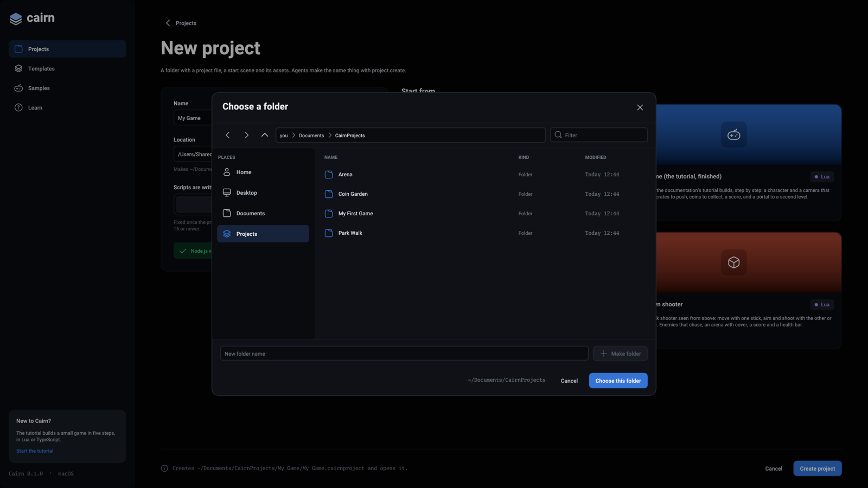Screen dimensions: 868x488
Task: Cancel the folder chooser dialog
Action: [569, 381]
